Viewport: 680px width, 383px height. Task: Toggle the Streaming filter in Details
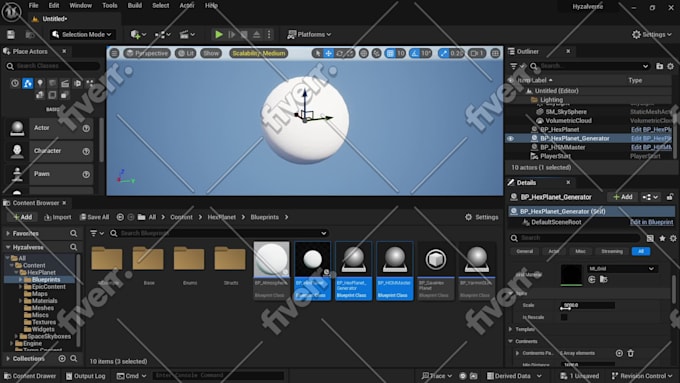612,251
